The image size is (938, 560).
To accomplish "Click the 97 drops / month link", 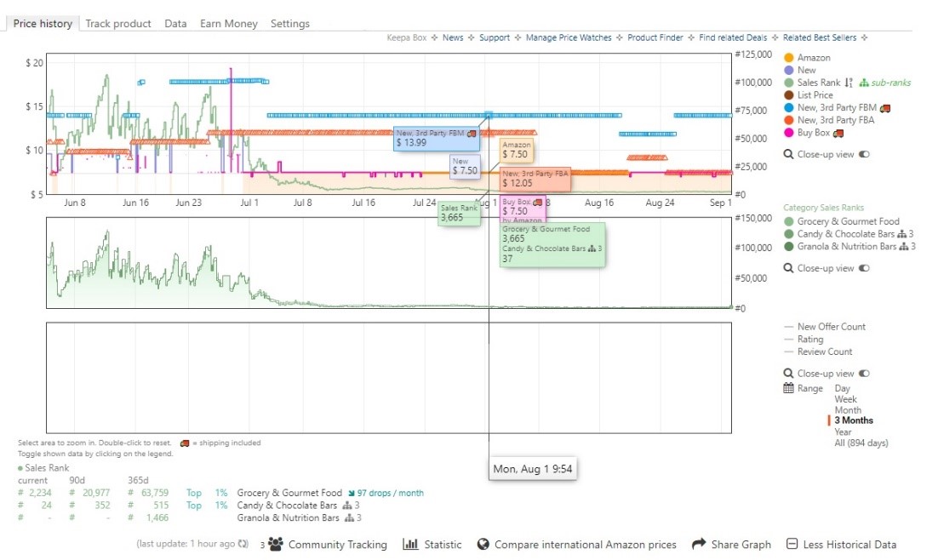I will point(390,493).
